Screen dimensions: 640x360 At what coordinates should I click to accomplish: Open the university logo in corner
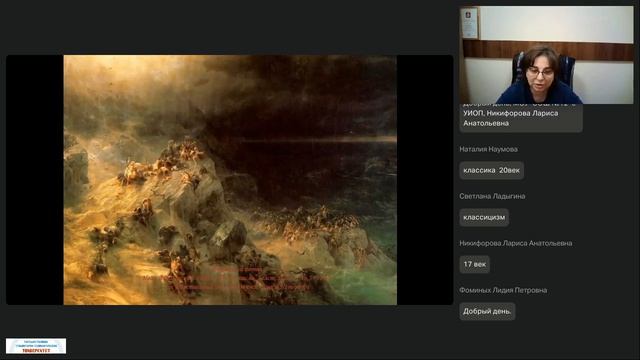[36, 346]
